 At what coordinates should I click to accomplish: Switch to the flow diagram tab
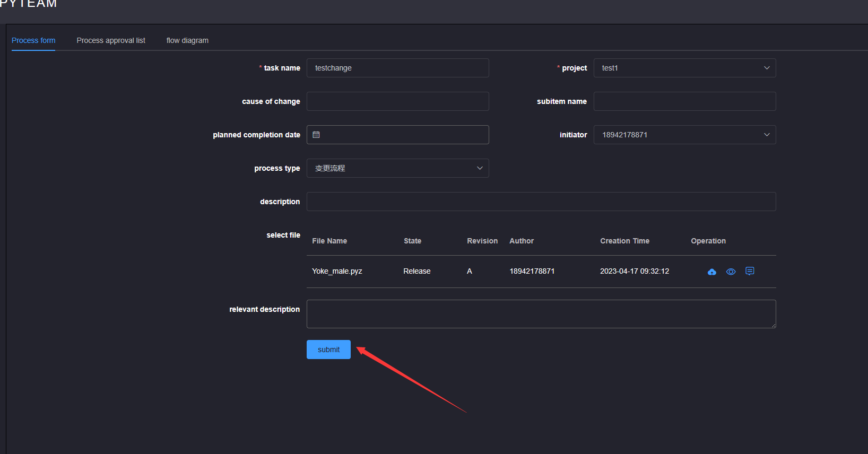[187, 40]
